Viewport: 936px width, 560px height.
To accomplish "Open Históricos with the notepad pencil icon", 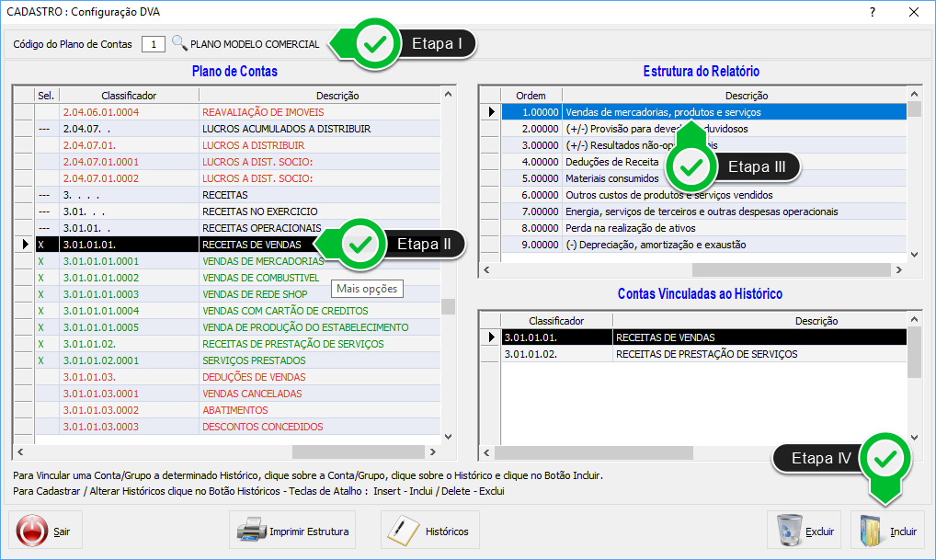I will [403, 531].
